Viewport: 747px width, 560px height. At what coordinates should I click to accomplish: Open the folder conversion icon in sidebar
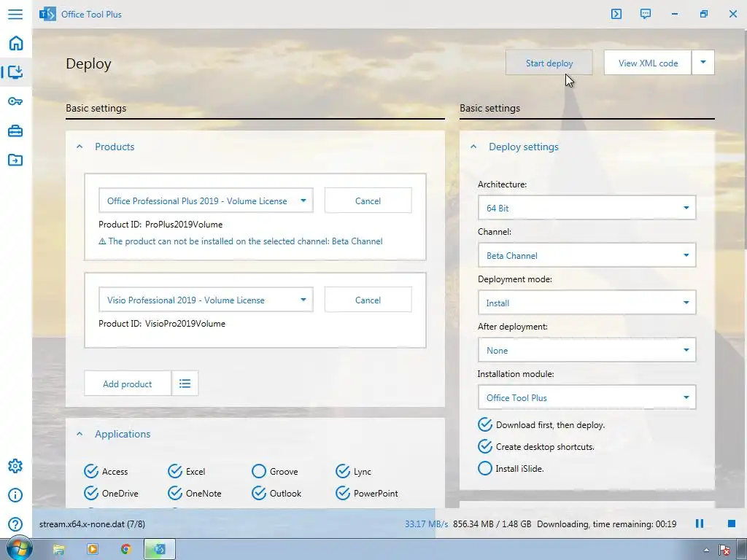click(15, 160)
